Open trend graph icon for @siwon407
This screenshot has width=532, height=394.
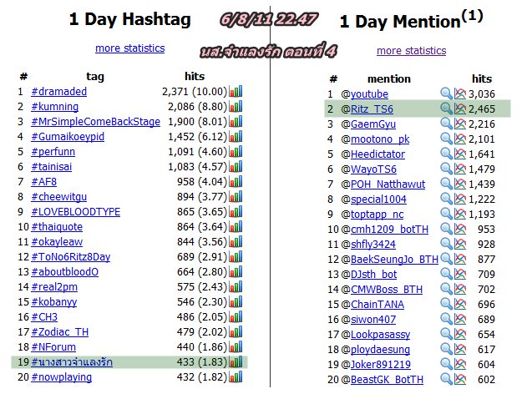(460, 319)
